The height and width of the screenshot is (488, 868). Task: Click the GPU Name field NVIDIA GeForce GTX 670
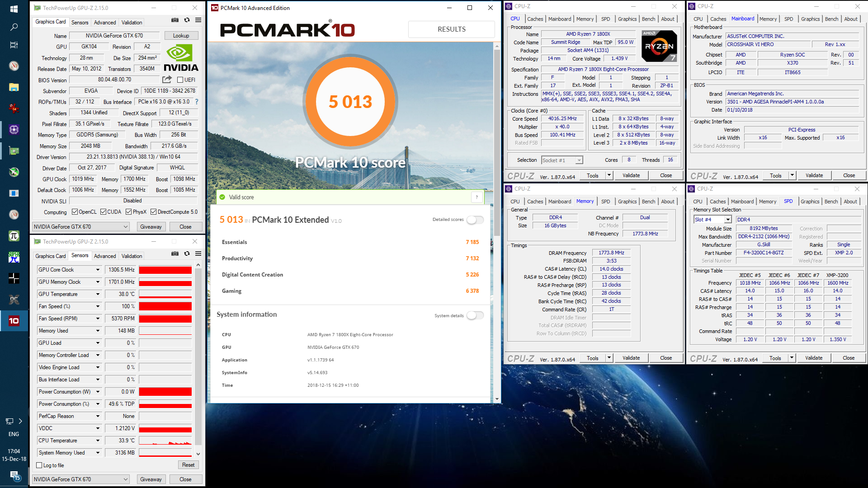(x=114, y=36)
